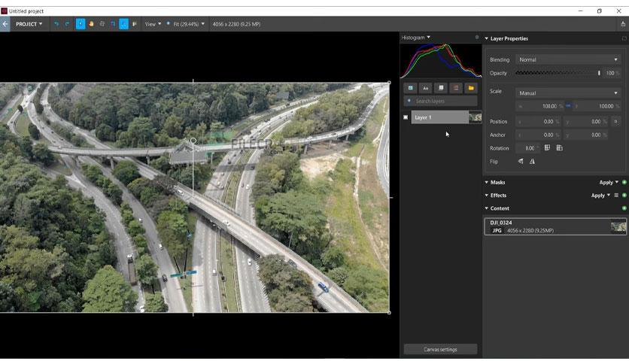629x364 pixels.
Task: Add a new solid fill layer
Action: click(x=441, y=88)
